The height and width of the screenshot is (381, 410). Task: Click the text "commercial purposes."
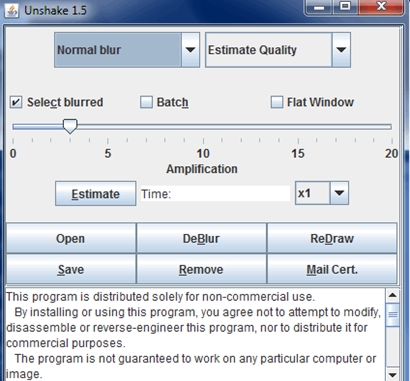66,343
